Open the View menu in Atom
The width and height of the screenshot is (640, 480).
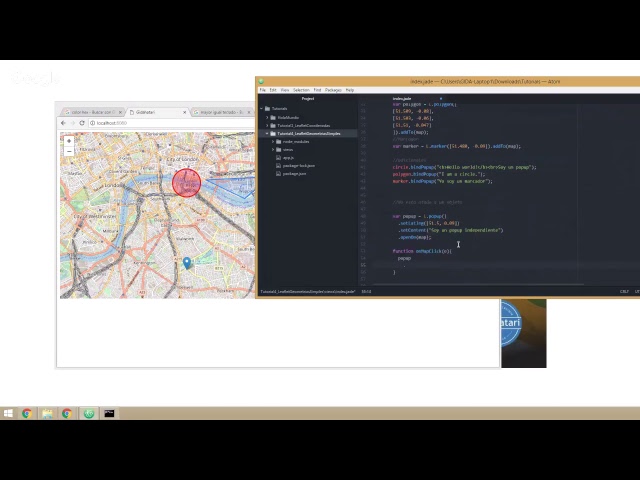coord(285,90)
